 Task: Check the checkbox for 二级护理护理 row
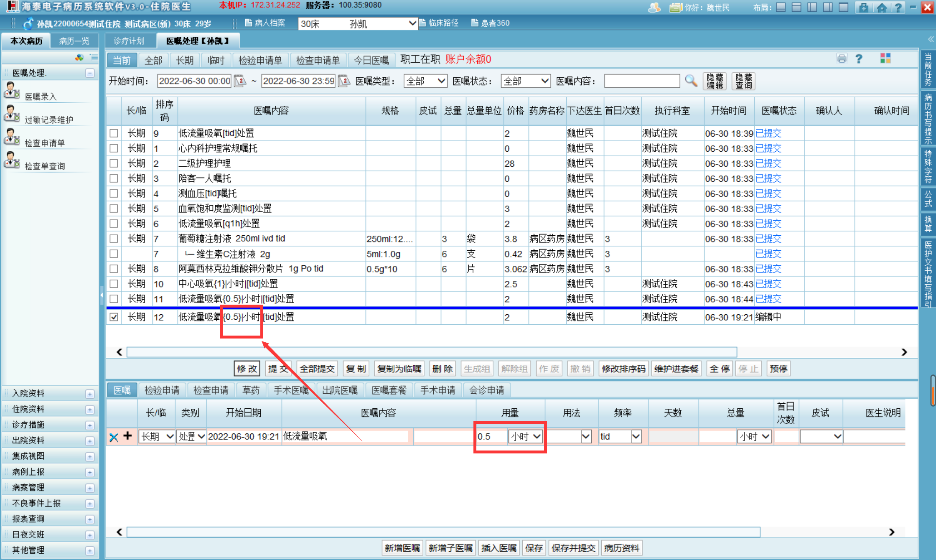pos(114,163)
